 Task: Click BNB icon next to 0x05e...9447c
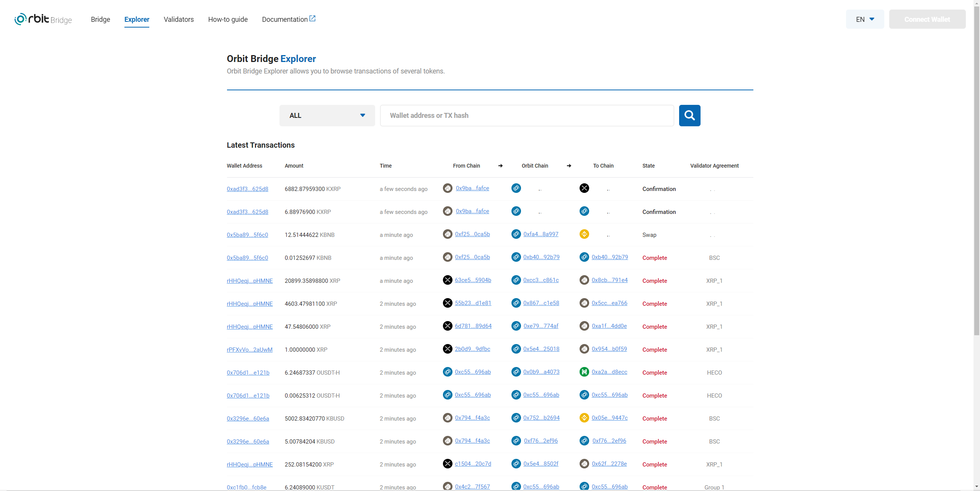584,418
